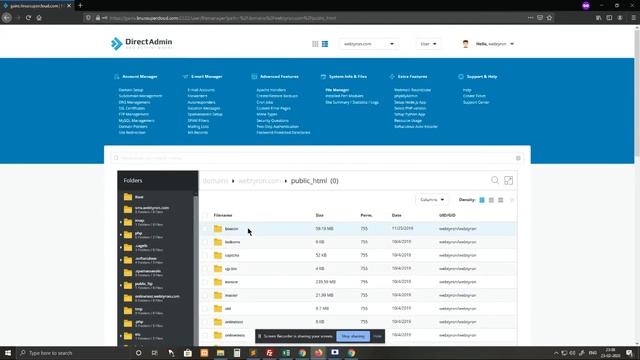Bookmark this page with the star icon
This screenshot has width=640, height=360.
pos(549,18)
